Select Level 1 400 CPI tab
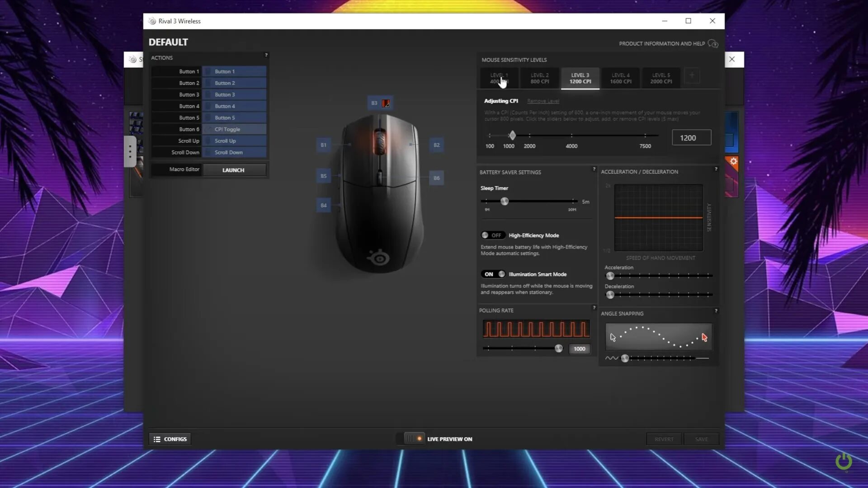The image size is (868, 488). (499, 78)
